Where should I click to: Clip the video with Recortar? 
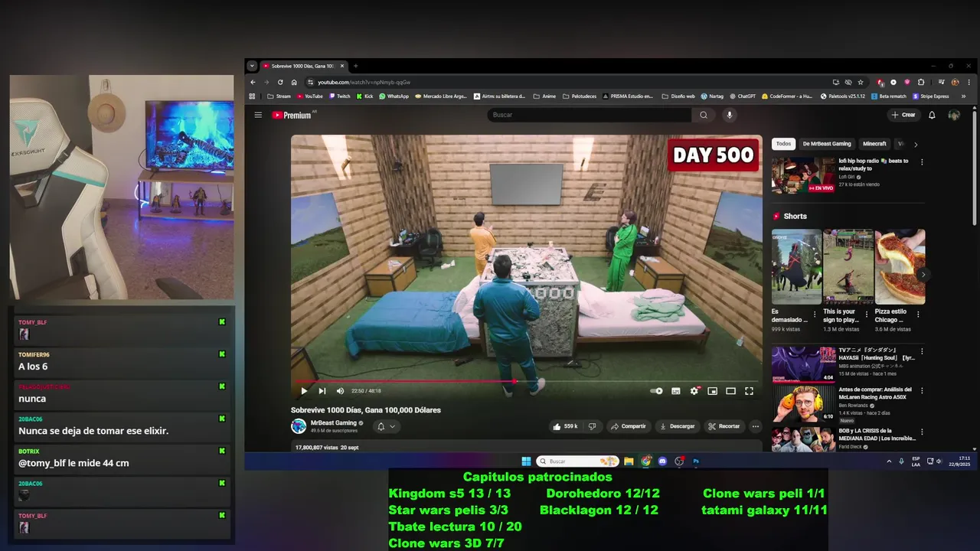724,426
